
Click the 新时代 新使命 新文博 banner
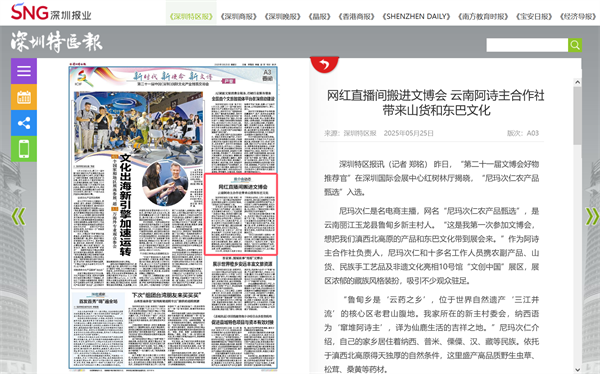tap(172, 76)
